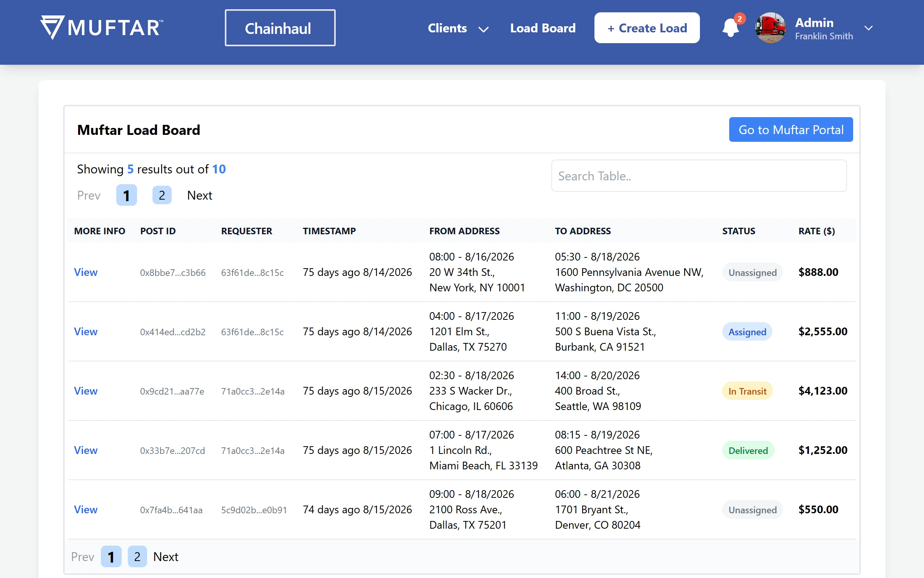Click the In Transit status badge
The image size is (924, 578).
tap(747, 391)
